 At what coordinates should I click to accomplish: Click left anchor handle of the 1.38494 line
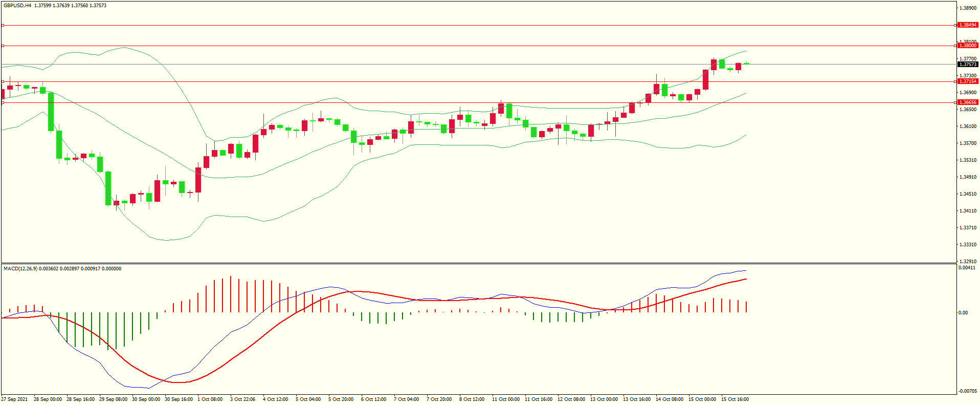(x=3, y=25)
